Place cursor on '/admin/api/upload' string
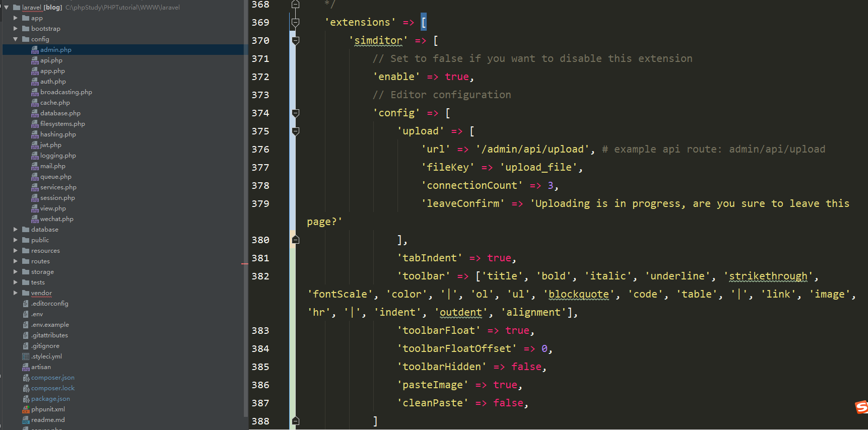This screenshot has height=430, width=868. tap(532, 149)
